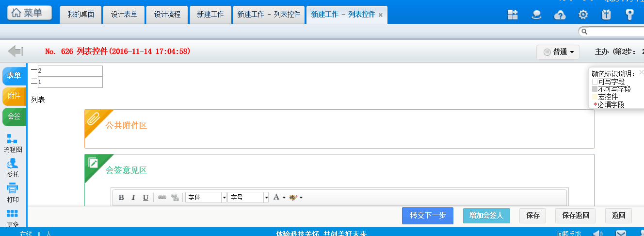Screen dimensions: 644x236
Task: Open the cloud help icon
Action: tap(560, 15)
